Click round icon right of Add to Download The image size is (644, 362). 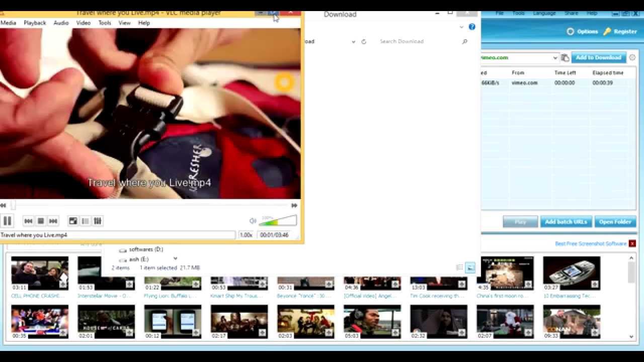tap(632, 57)
